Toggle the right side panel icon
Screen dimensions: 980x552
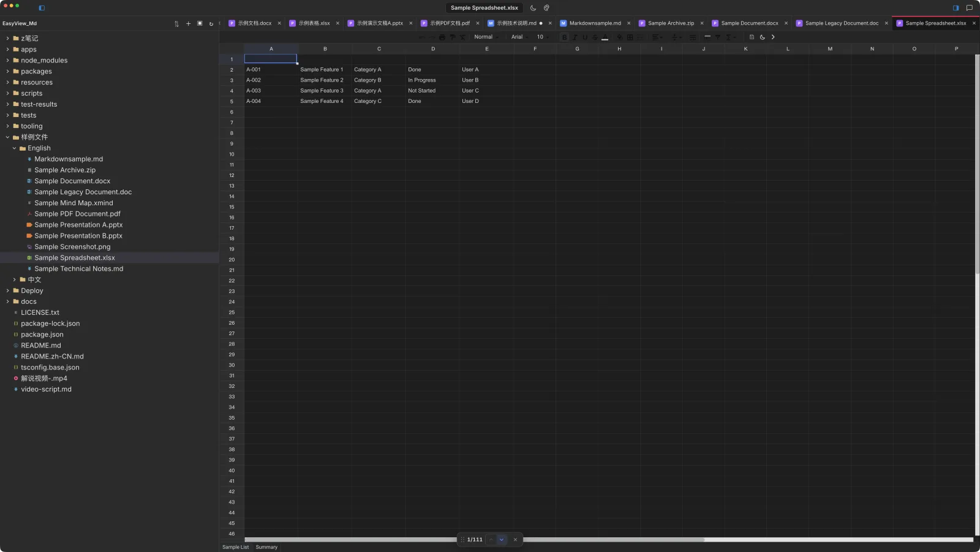(956, 8)
